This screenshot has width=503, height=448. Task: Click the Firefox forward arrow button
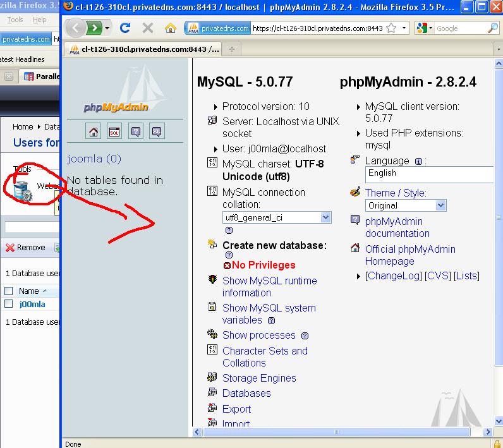pyautogui.click(x=94, y=28)
